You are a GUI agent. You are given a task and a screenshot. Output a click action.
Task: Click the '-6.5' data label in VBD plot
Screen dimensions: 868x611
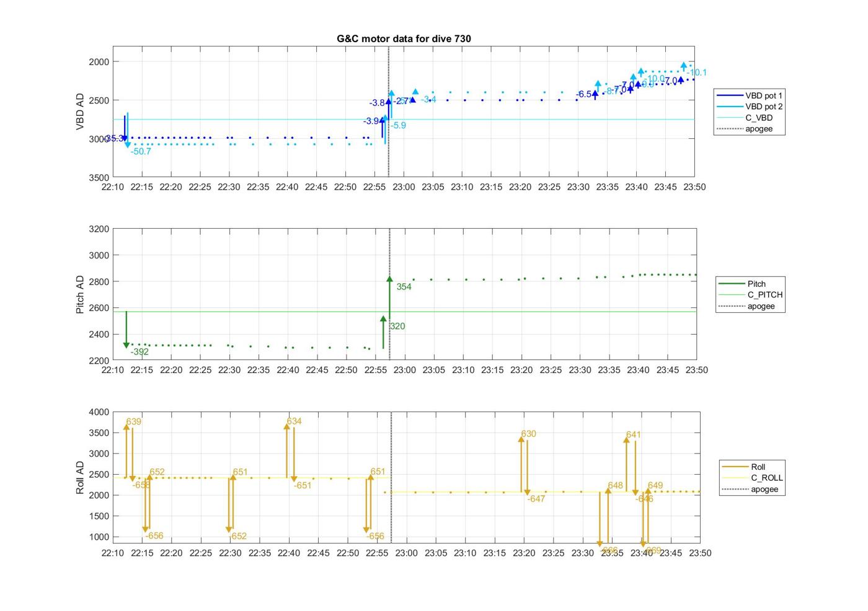pyautogui.click(x=583, y=94)
